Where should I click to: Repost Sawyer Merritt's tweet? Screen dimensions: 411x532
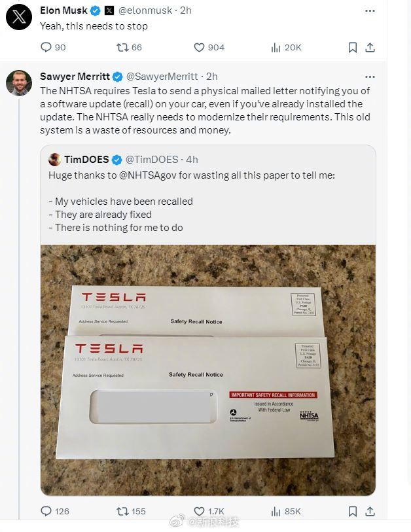click(122, 511)
